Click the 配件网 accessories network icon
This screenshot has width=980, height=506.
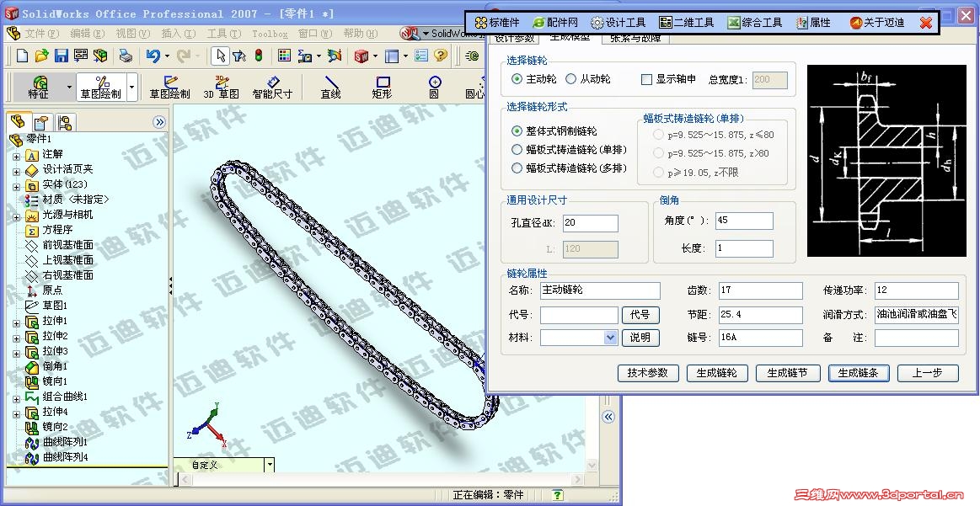click(x=557, y=21)
